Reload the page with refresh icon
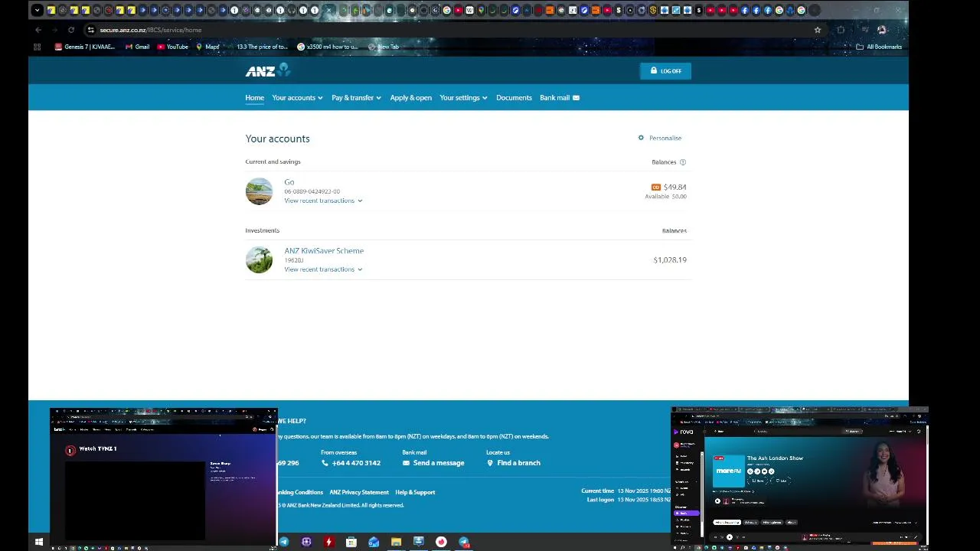 coord(71,30)
